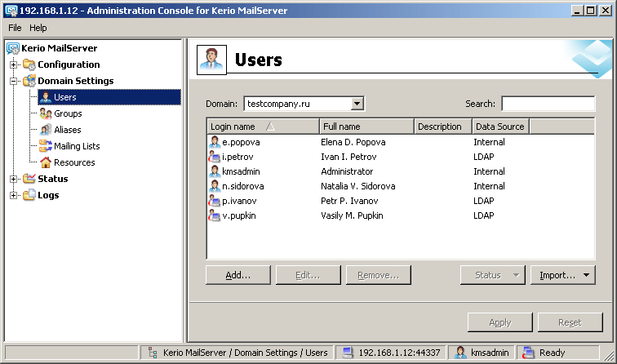Click the status bar server computer icon
Screen dimensions: 617x364
(x=348, y=353)
